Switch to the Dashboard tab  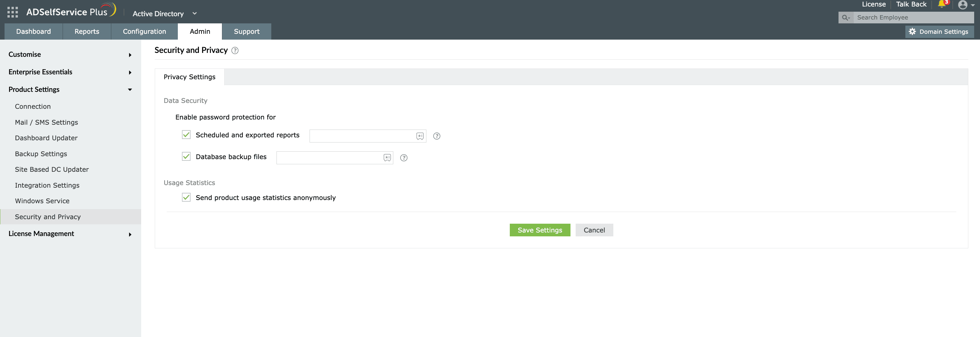[x=33, y=31]
